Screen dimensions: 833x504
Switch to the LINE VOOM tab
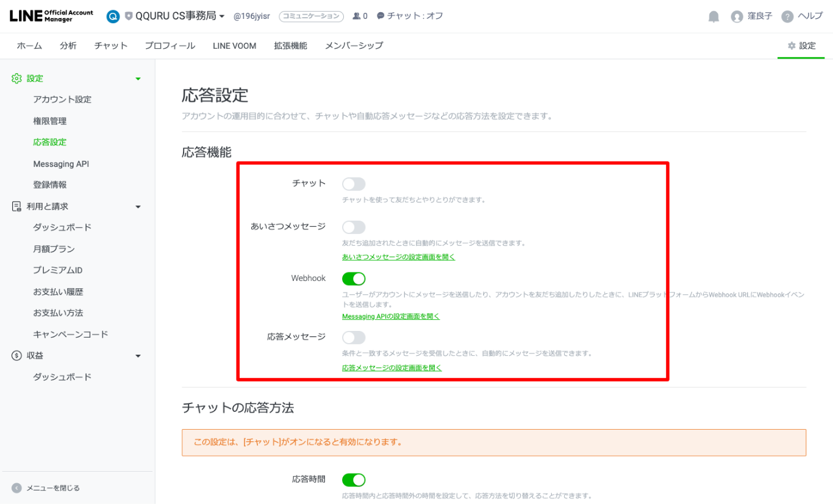(x=234, y=46)
